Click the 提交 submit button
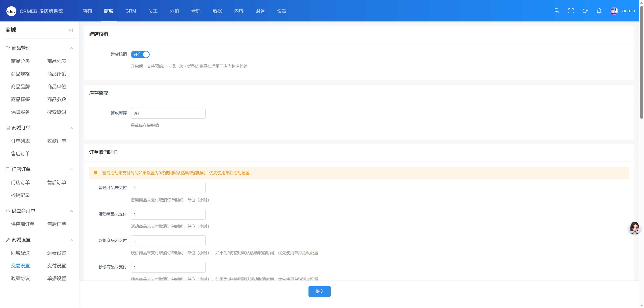Viewport: 644px width, 308px height. [319, 291]
